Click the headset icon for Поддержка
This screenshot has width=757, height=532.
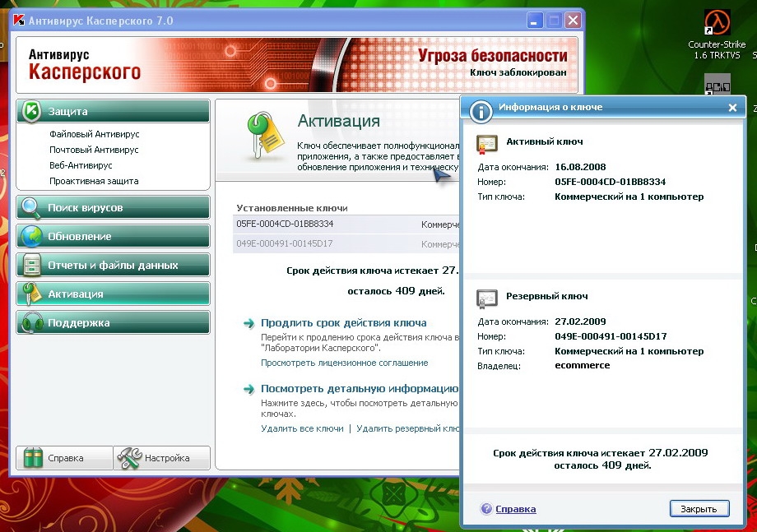[x=31, y=323]
